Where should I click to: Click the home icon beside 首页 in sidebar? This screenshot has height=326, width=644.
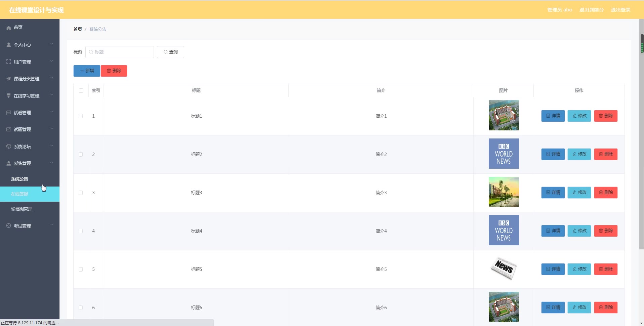(9, 28)
